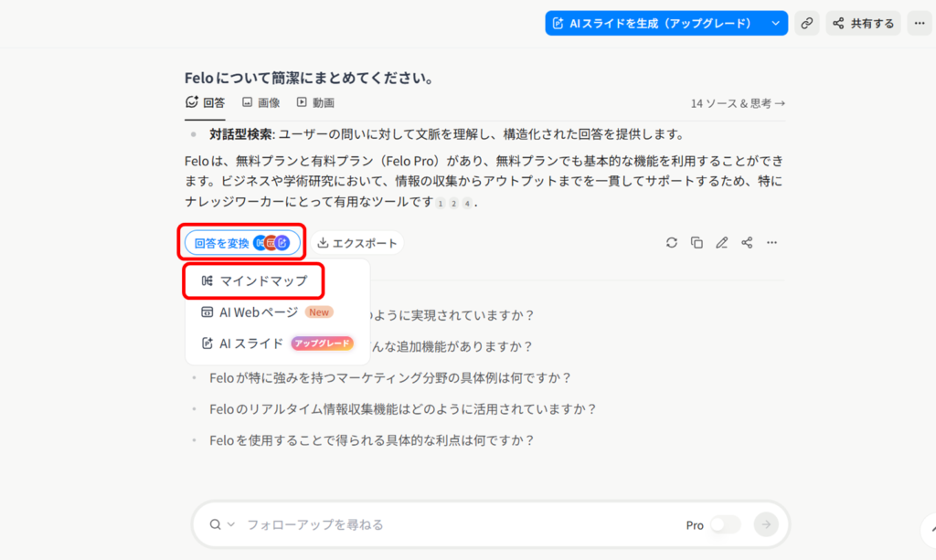
Task: Choose AI Webページ menu option
Action: tap(259, 312)
